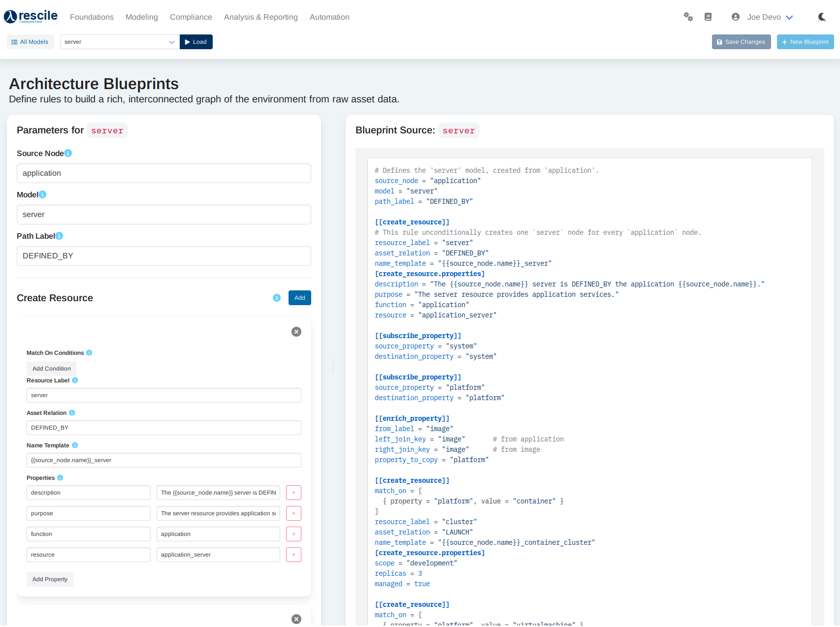Open the Analysis & Reporting menu
This screenshot has width=840, height=627.
click(x=260, y=17)
